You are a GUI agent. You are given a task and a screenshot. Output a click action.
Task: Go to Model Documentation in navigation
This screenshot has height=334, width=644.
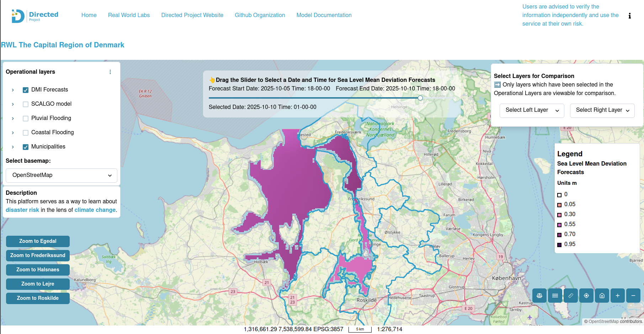click(324, 15)
